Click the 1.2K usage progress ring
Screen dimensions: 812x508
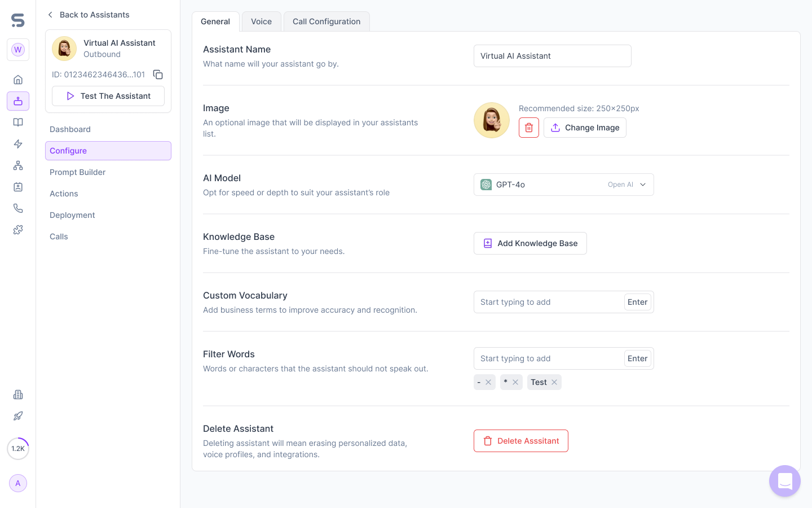[18, 449]
